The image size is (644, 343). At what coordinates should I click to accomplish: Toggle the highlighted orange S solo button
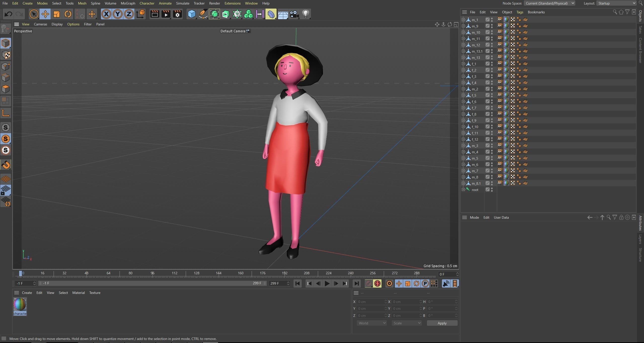pyautogui.click(x=6, y=139)
